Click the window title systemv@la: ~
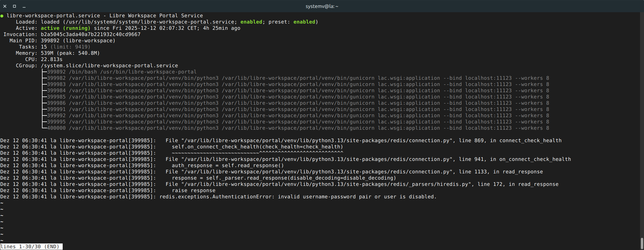This screenshot has height=250, width=644. (322, 6)
